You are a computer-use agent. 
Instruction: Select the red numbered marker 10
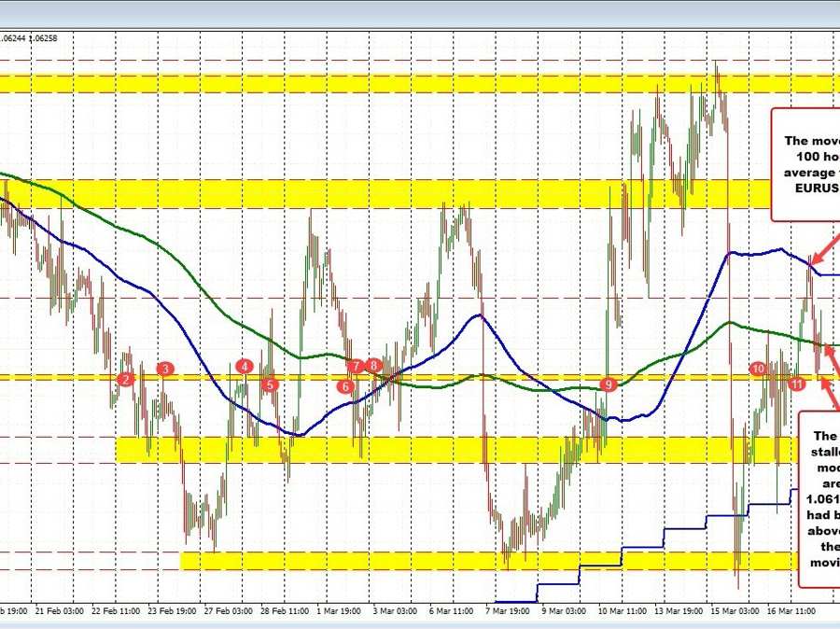pos(759,369)
